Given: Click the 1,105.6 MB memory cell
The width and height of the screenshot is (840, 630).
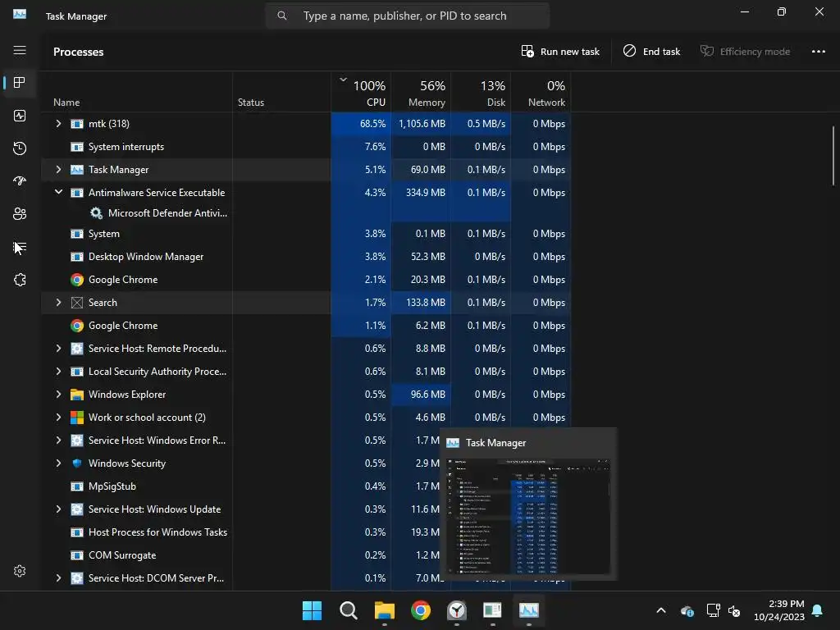Looking at the screenshot, I should pos(421,124).
